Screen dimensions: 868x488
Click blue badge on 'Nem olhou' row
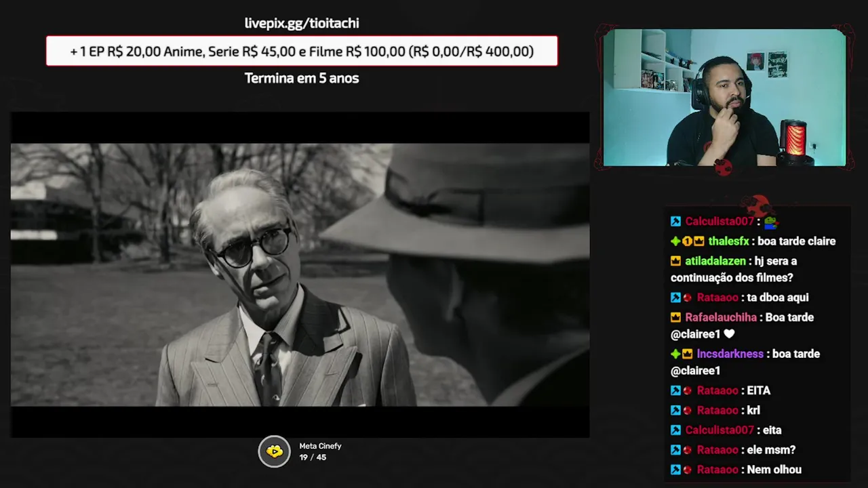675,470
